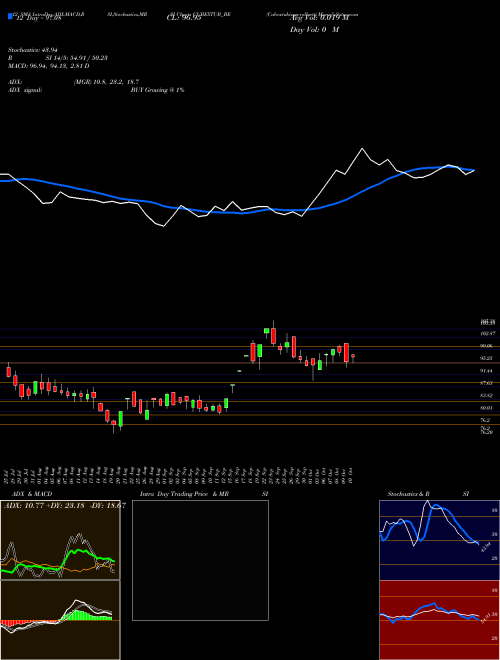Click the 102.87 price axis label
The height and width of the screenshot is (660, 500).
click(488, 333)
